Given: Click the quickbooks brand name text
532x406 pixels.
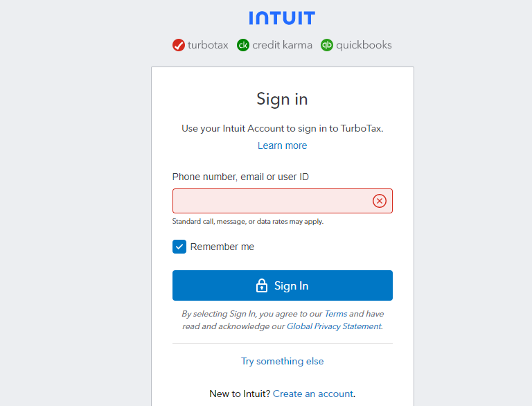Looking at the screenshot, I should pyautogui.click(x=364, y=45).
